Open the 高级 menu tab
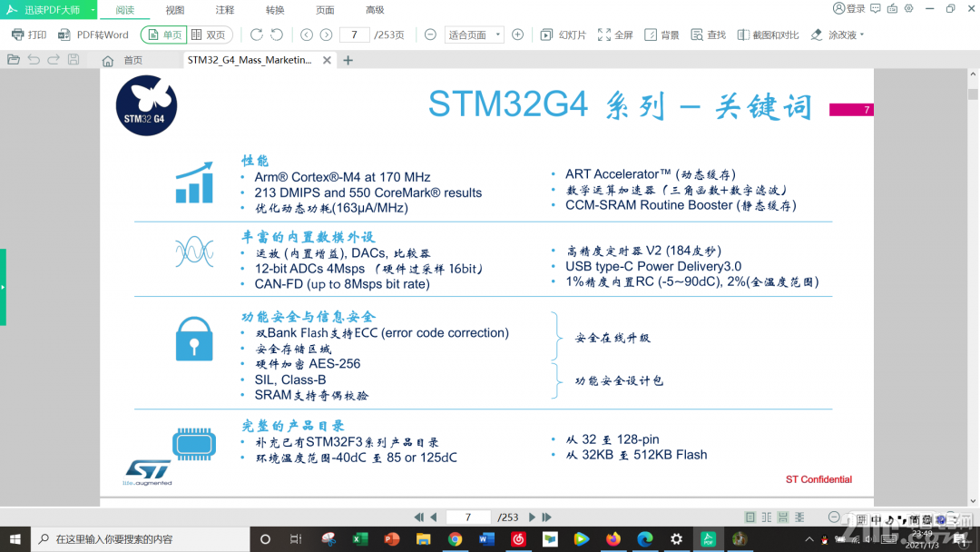This screenshot has width=980, height=552. click(x=375, y=10)
